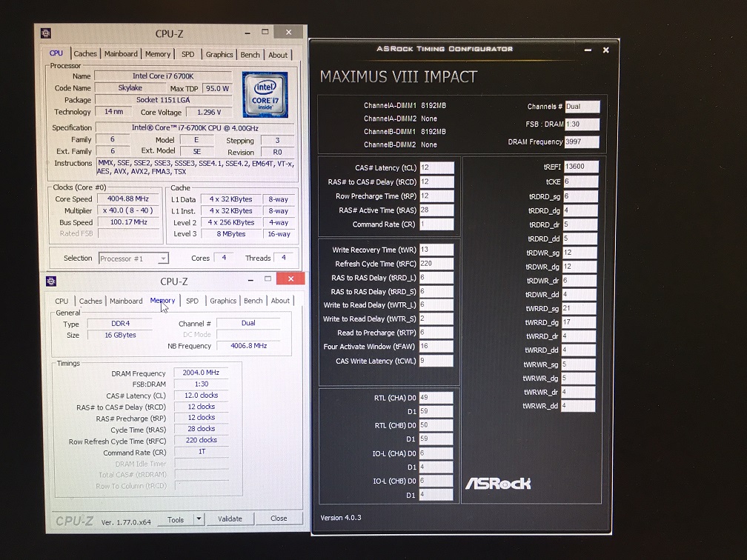Viewport: 747px width, 560px height.
Task: Click the Cores count field showing 4
Action: [x=224, y=258]
